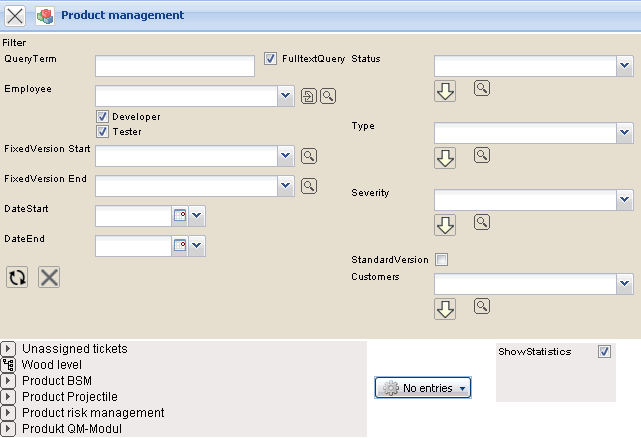Click the clear filter X icon
The height and width of the screenshot is (438, 641).
tap(48, 277)
